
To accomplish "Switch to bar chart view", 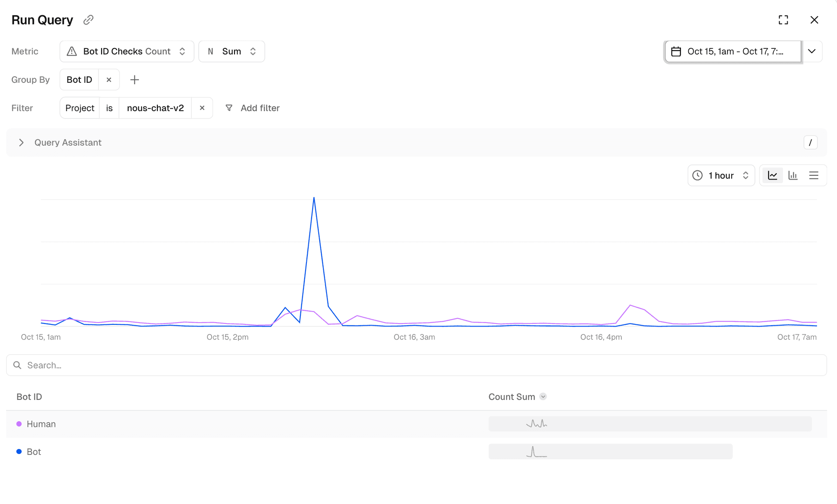I will [793, 175].
